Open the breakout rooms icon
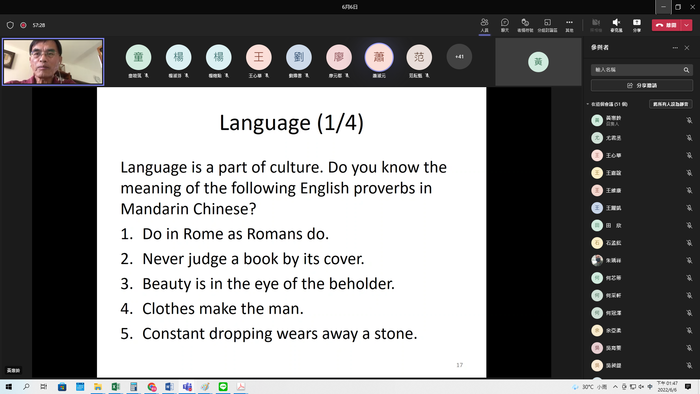Screen dimensions: 700x394 (547, 25)
